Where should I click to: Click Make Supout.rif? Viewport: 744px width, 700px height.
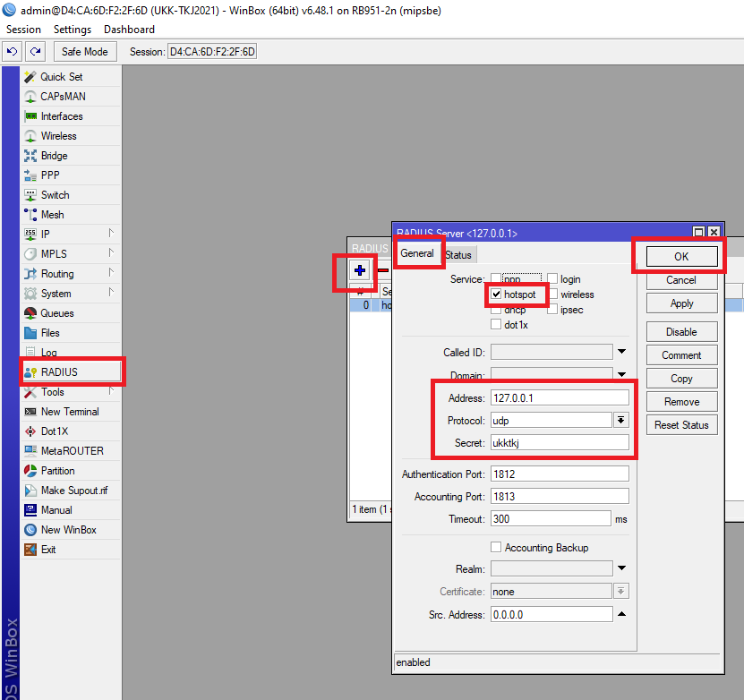(71, 491)
